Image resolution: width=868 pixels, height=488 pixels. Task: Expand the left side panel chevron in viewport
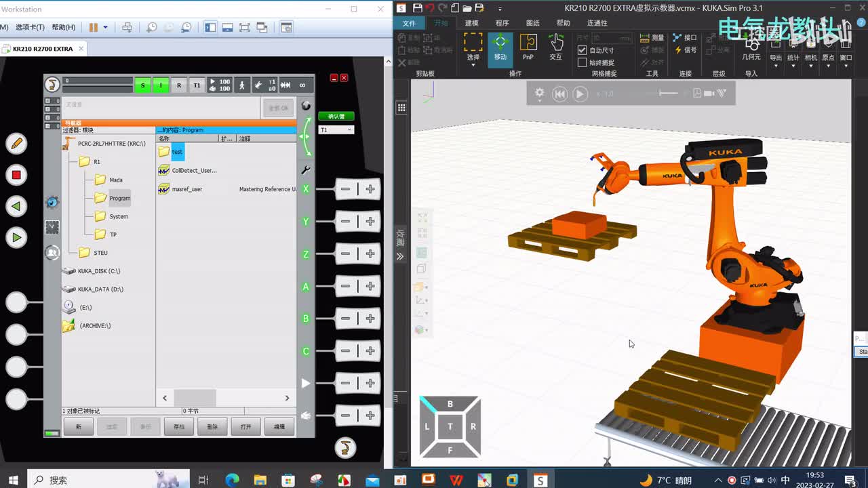pos(400,256)
